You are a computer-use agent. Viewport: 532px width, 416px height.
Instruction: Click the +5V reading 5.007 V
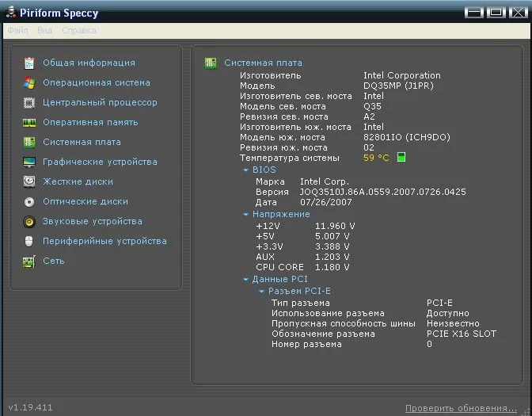(332, 236)
